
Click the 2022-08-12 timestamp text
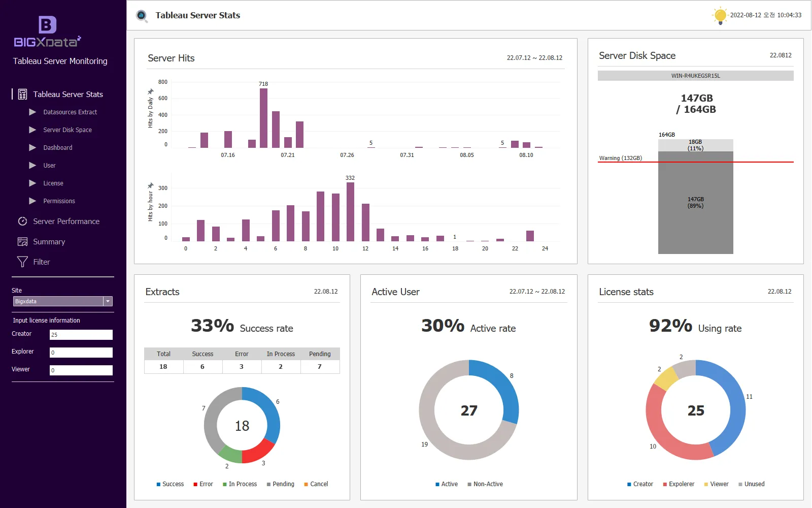[x=766, y=15]
